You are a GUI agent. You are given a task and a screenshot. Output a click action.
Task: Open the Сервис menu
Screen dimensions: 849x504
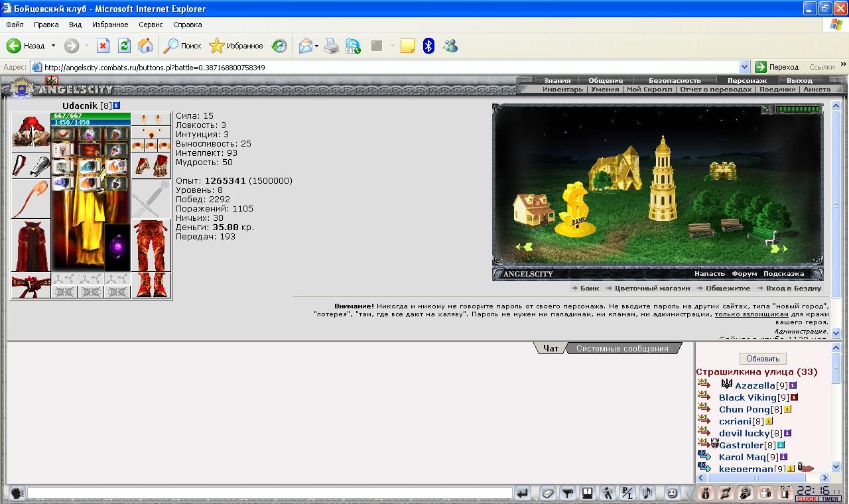151,25
